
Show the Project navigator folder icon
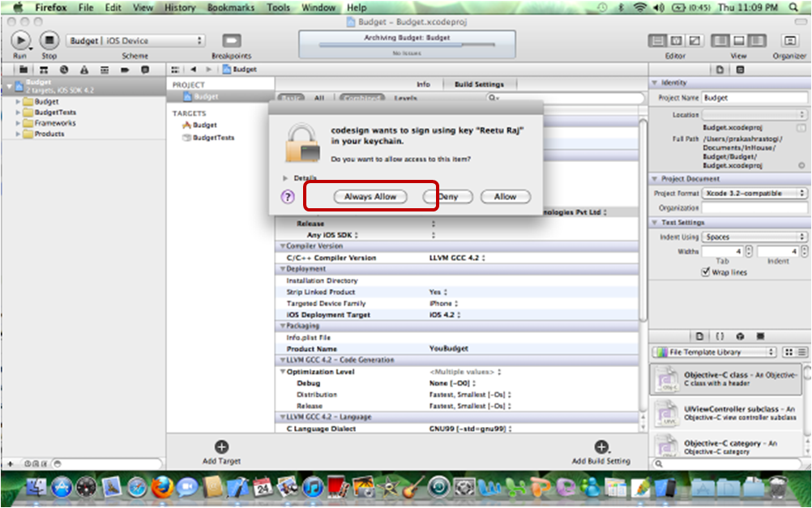pyautogui.click(x=24, y=70)
